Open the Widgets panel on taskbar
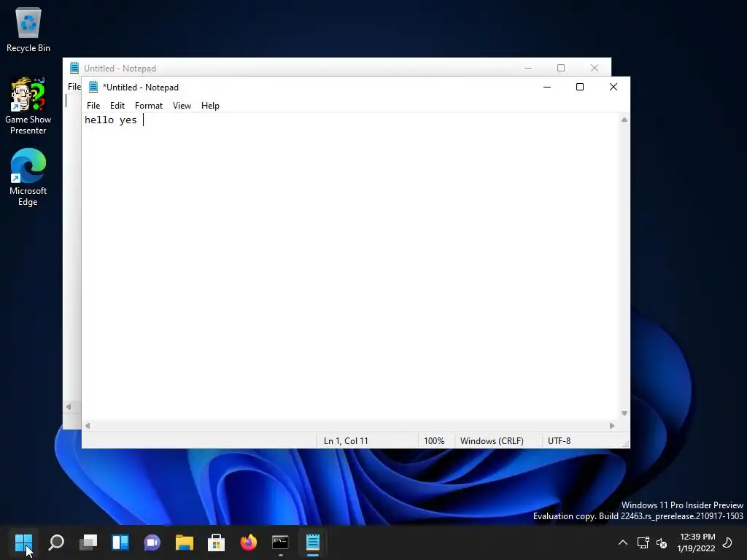The image size is (747, 560). [120, 542]
